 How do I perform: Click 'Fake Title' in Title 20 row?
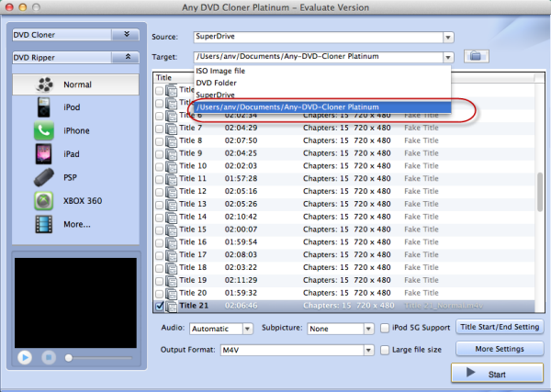421,293
